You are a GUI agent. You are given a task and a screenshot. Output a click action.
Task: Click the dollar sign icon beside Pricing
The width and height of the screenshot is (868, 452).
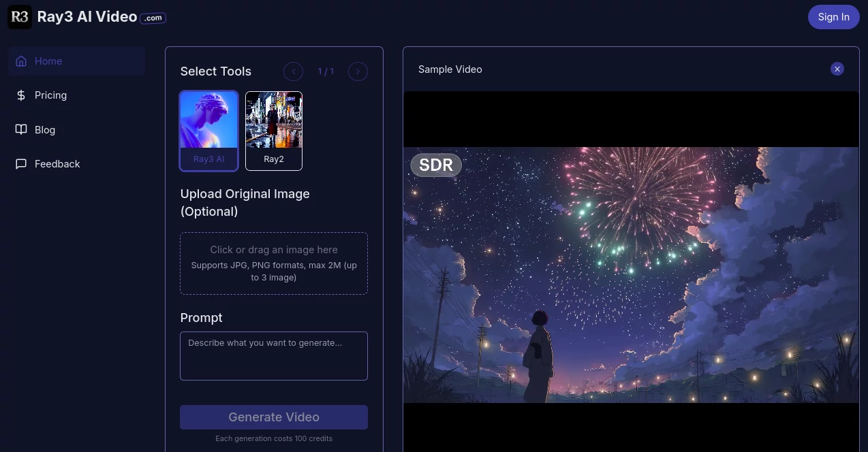[x=20, y=95]
